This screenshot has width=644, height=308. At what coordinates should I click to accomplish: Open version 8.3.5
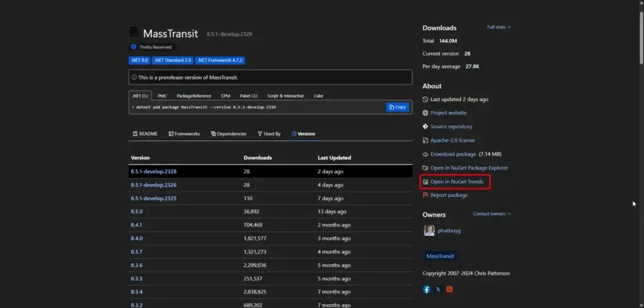(x=136, y=278)
